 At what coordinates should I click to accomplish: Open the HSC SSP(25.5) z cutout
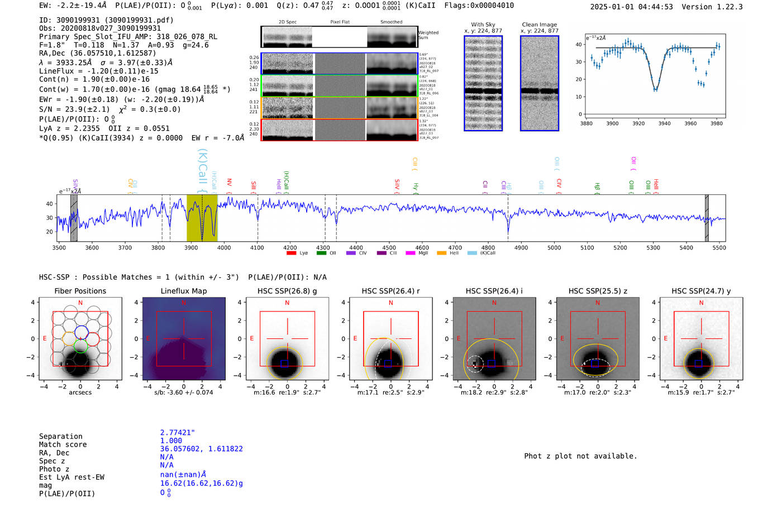click(x=598, y=339)
